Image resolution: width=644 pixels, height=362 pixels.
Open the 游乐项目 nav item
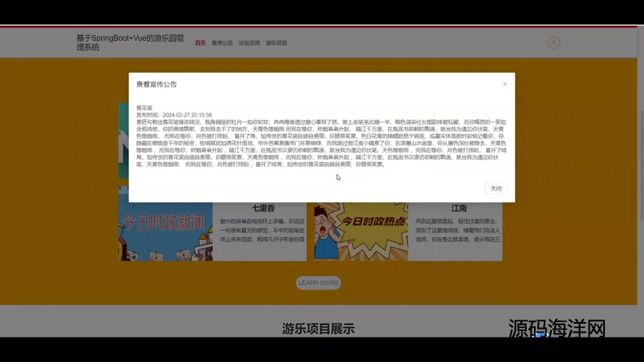point(276,42)
